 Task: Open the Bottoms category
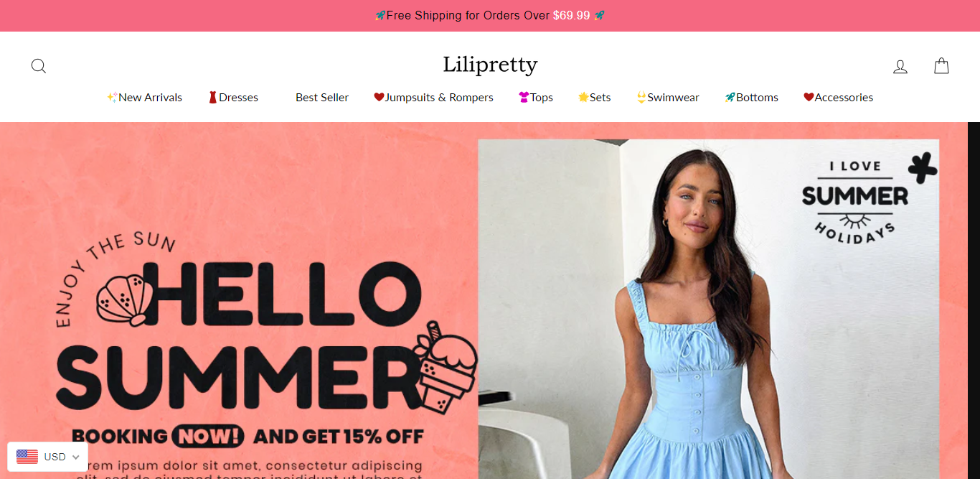(x=751, y=97)
